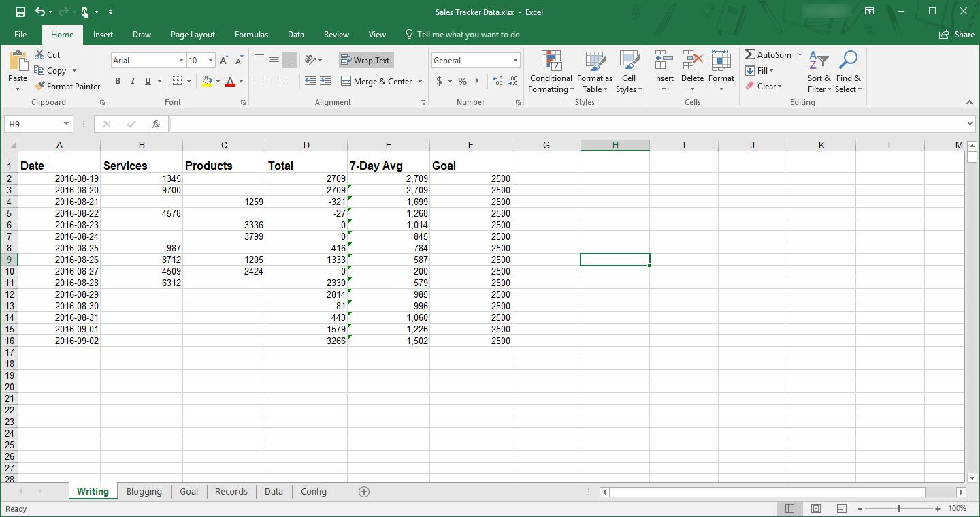The image size is (980, 517).
Task: Open the Conditional Formatting tool
Action: [x=551, y=72]
